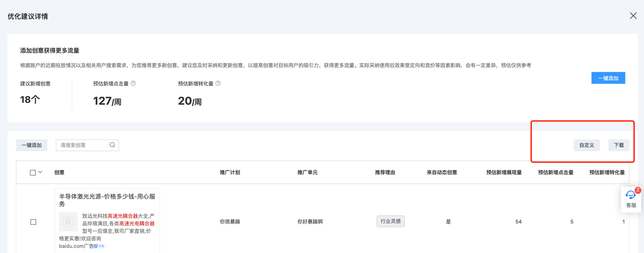Click the verified badge after baidu.com广告

pyautogui.click(x=100, y=246)
